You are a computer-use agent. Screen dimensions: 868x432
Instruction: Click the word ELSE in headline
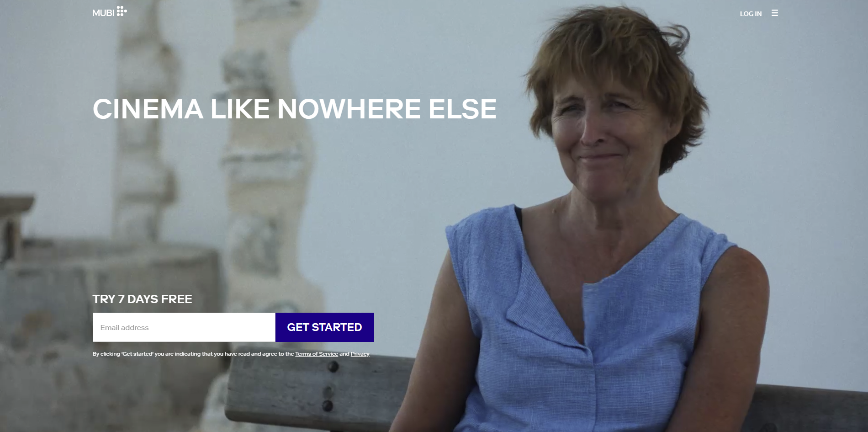[x=462, y=109]
